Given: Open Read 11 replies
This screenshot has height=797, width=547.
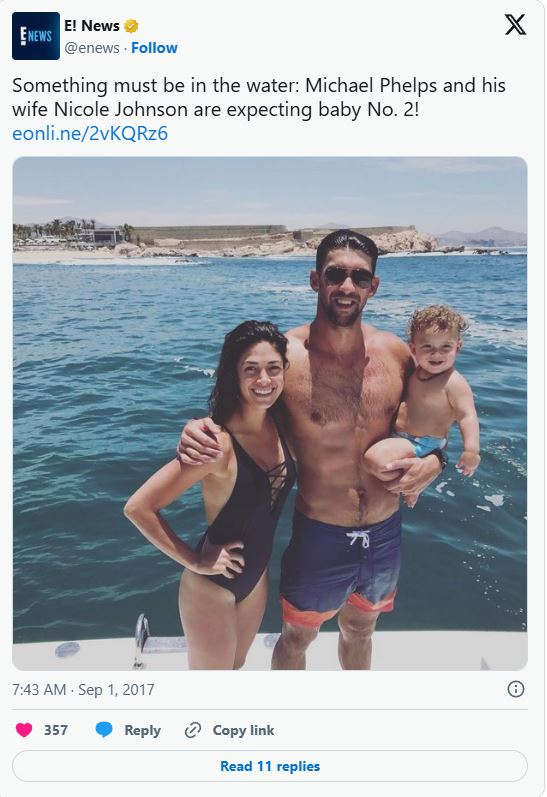Looking at the screenshot, I should click(270, 766).
